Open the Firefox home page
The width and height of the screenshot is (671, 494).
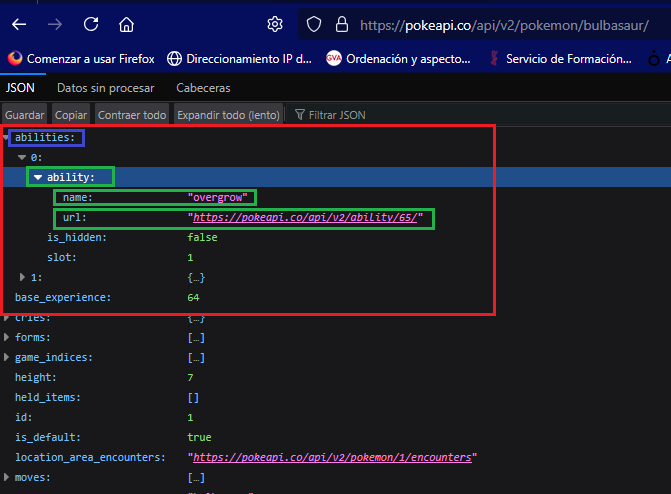click(126, 24)
